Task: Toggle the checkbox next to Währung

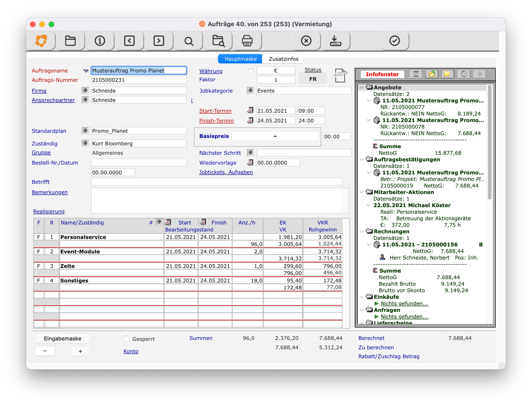Action: coord(251,71)
